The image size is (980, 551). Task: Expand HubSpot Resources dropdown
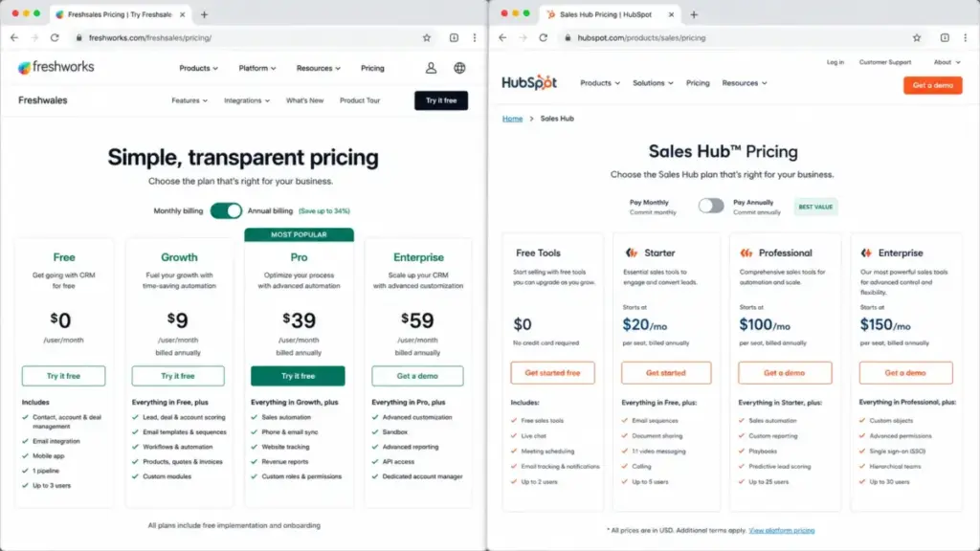click(745, 83)
